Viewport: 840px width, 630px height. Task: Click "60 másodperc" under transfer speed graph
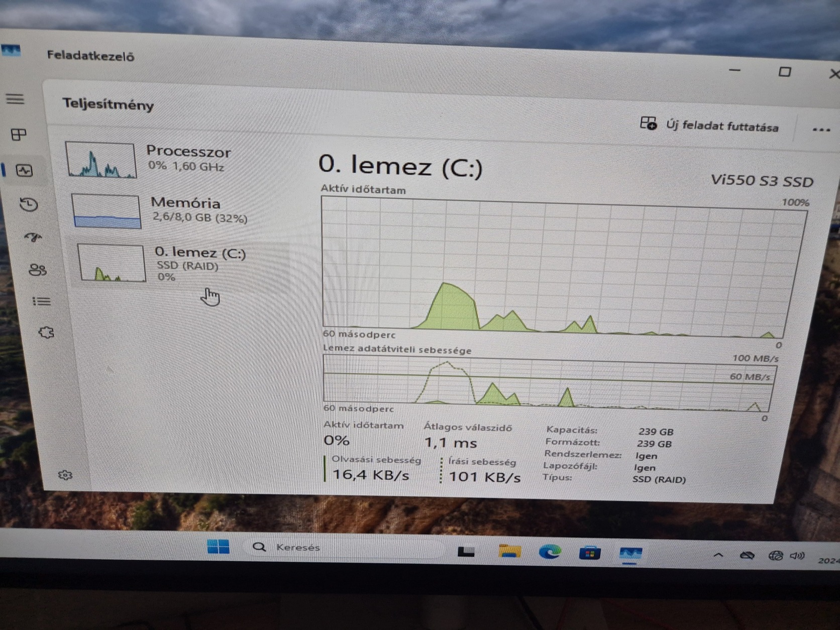tap(359, 408)
